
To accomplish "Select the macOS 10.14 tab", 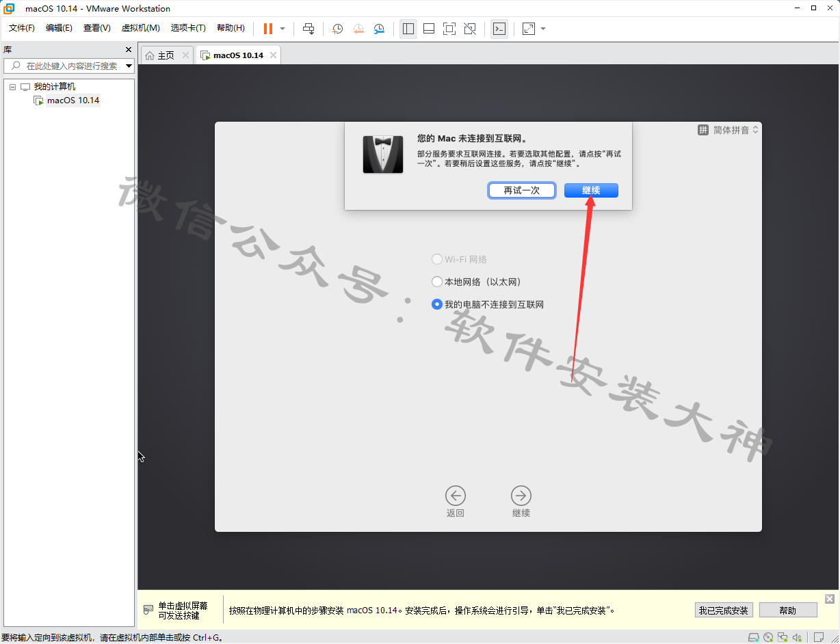I will tap(238, 55).
